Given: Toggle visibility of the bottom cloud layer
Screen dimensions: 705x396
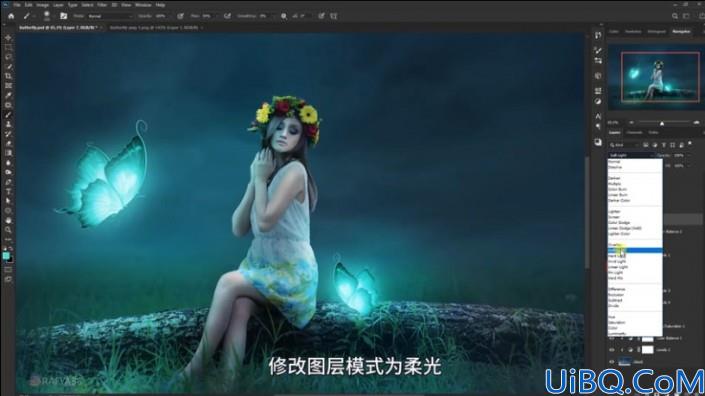Looking at the screenshot, I should pos(612,361).
